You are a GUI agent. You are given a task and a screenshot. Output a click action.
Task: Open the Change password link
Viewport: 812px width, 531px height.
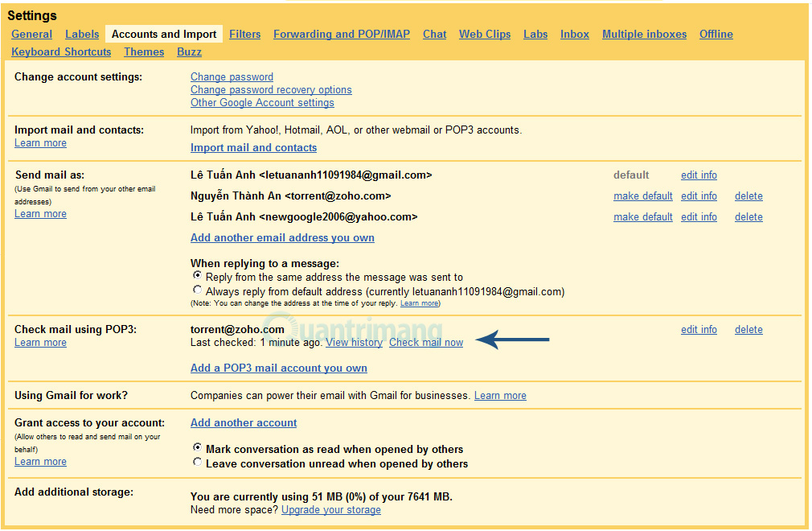tap(232, 76)
